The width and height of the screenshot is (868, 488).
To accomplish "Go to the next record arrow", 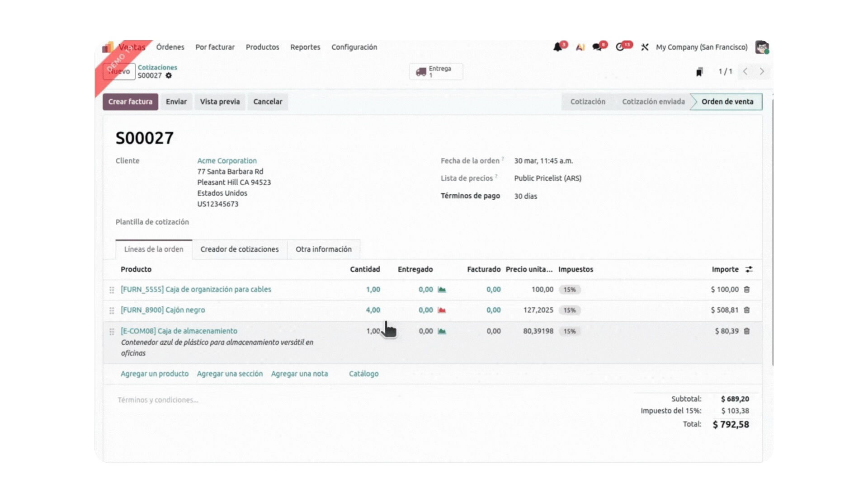I will pyautogui.click(x=762, y=71).
